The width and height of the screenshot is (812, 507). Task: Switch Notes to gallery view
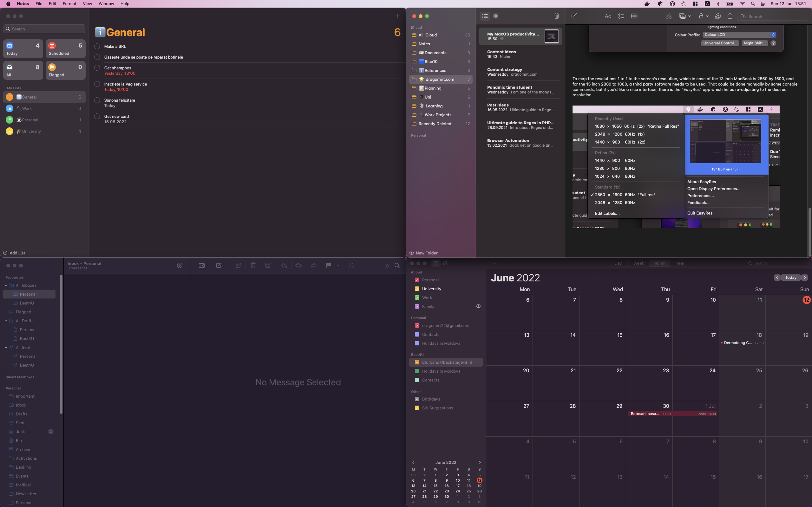point(496,16)
